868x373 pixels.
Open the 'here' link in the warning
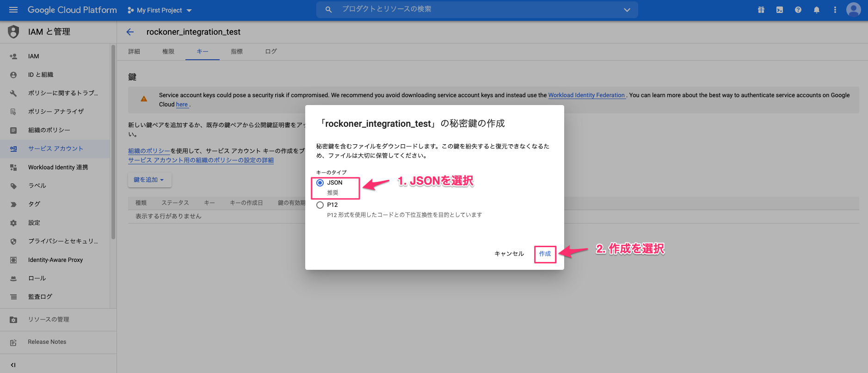pyautogui.click(x=182, y=105)
